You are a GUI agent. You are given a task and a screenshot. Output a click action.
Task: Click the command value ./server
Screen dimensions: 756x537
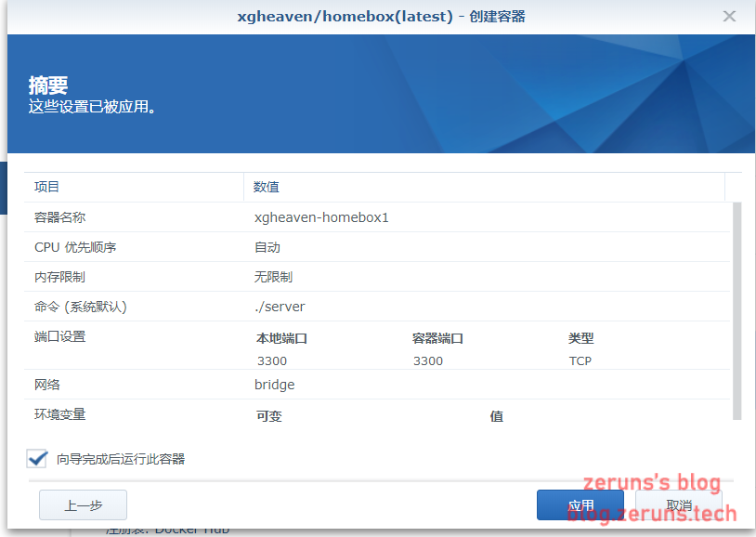[x=280, y=307]
